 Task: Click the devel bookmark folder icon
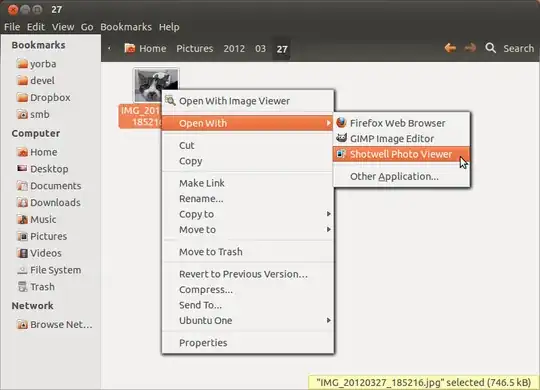click(22, 81)
